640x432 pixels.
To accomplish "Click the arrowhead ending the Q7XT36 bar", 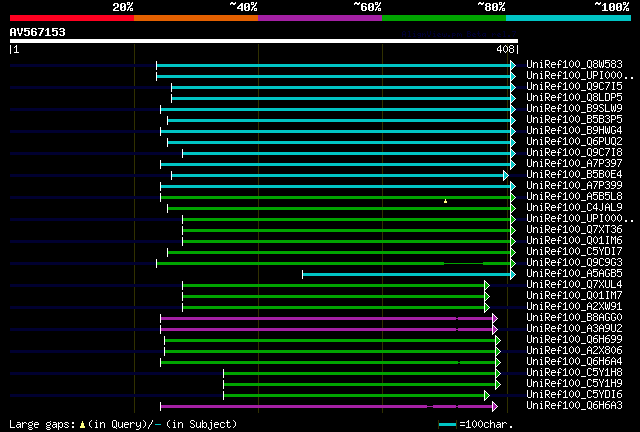I will point(513,231).
